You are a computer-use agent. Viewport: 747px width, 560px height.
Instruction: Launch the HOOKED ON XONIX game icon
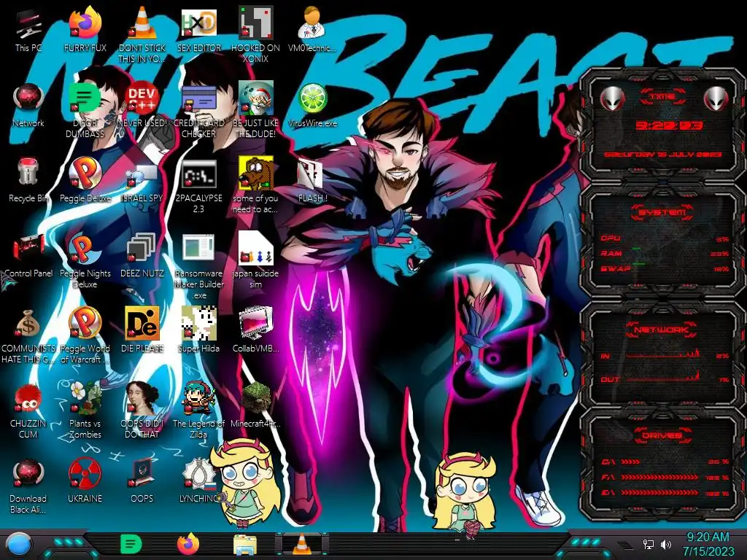click(x=256, y=34)
